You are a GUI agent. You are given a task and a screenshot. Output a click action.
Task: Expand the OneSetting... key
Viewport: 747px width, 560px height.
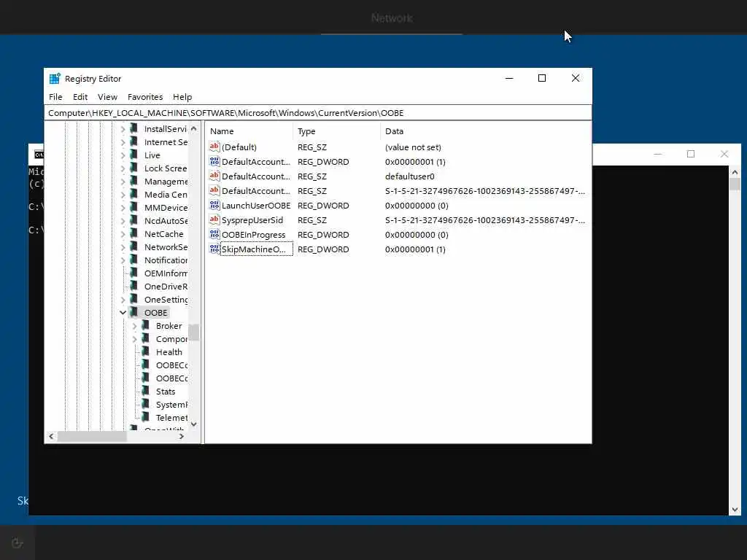123,300
